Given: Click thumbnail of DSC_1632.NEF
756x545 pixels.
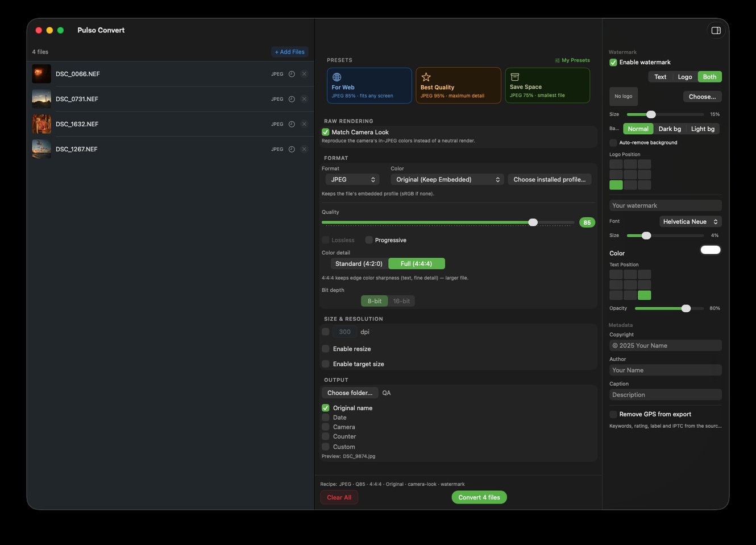Looking at the screenshot, I should pyautogui.click(x=41, y=124).
